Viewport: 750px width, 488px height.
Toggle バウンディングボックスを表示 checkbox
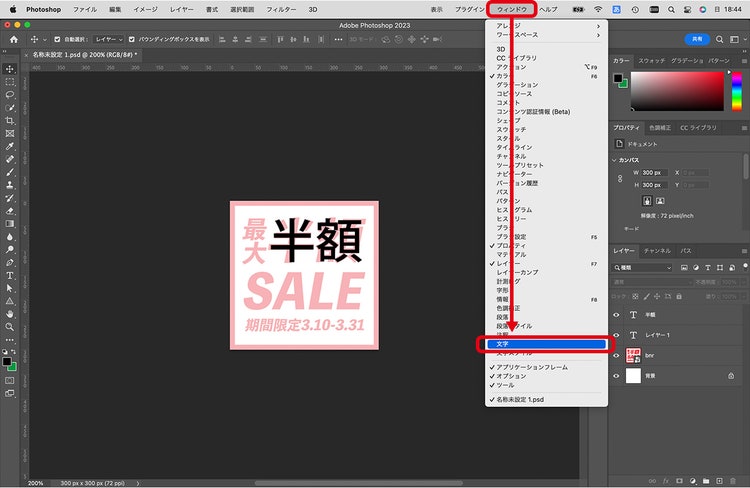(x=132, y=39)
